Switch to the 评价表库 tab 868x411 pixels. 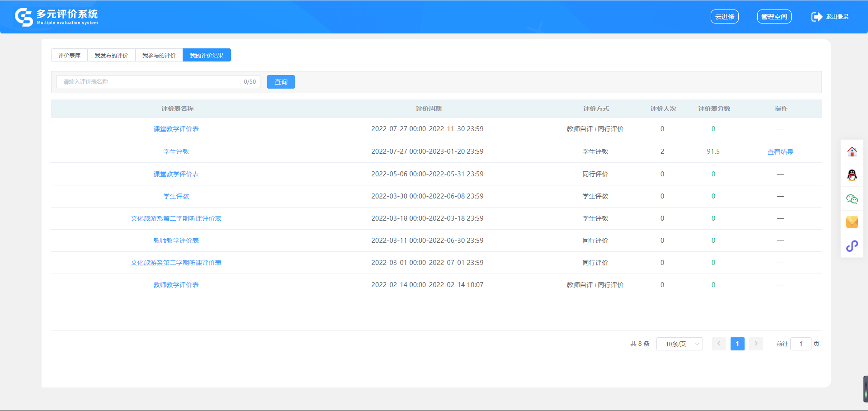click(x=69, y=55)
